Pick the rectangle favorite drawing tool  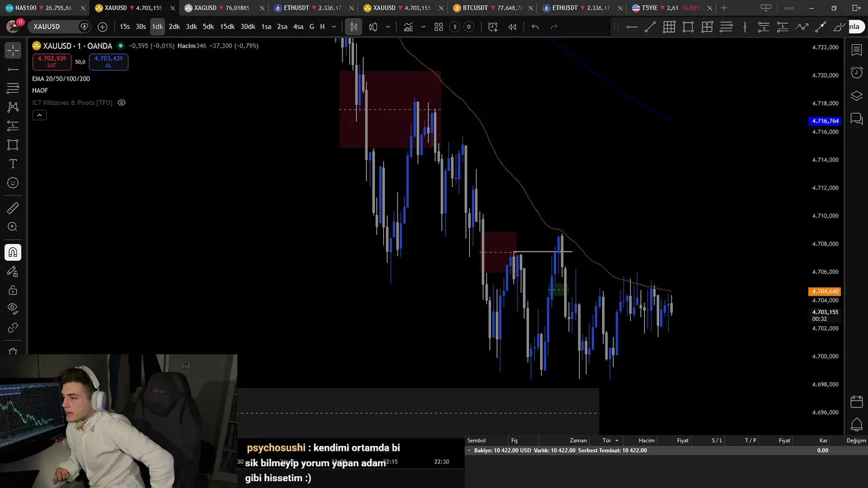(688, 27)
